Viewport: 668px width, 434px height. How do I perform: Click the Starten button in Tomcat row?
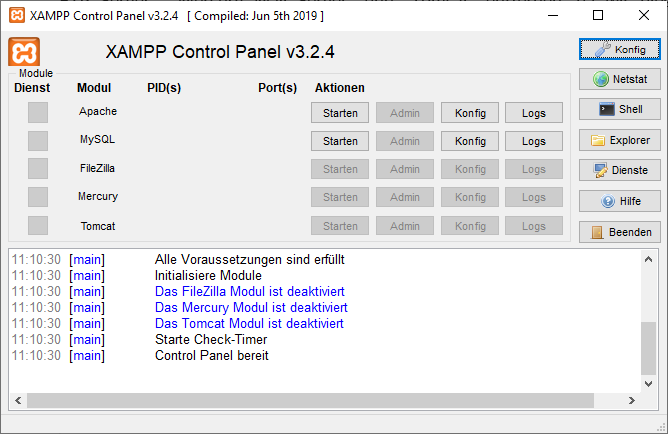[340, 226]
